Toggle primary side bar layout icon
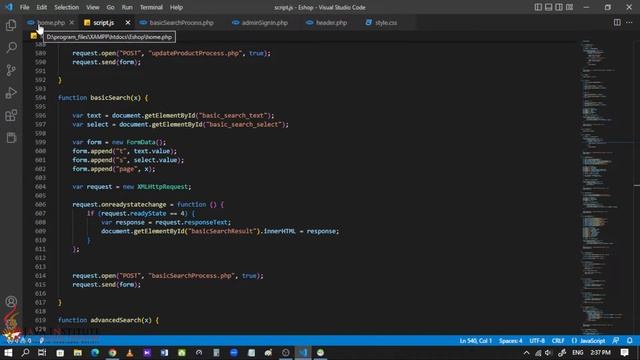640x360 pixels. tap(538, 7)
